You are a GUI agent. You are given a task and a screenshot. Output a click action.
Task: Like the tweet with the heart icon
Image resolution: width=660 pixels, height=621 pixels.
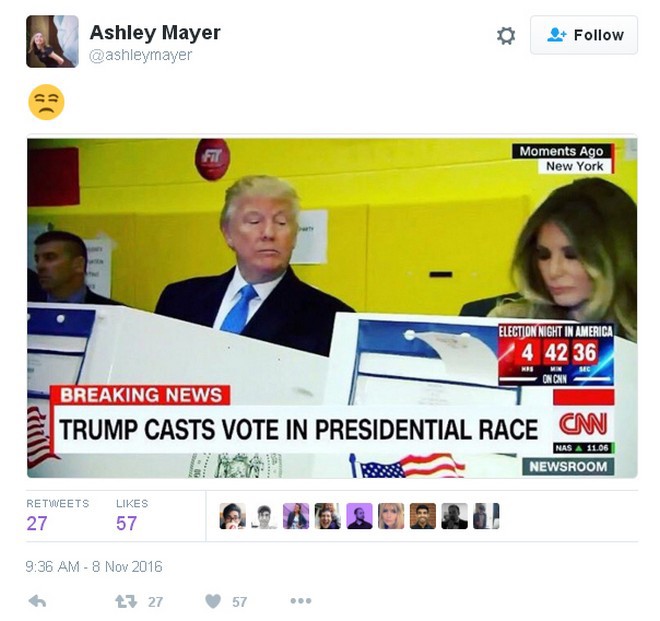[x=213, y=601]
